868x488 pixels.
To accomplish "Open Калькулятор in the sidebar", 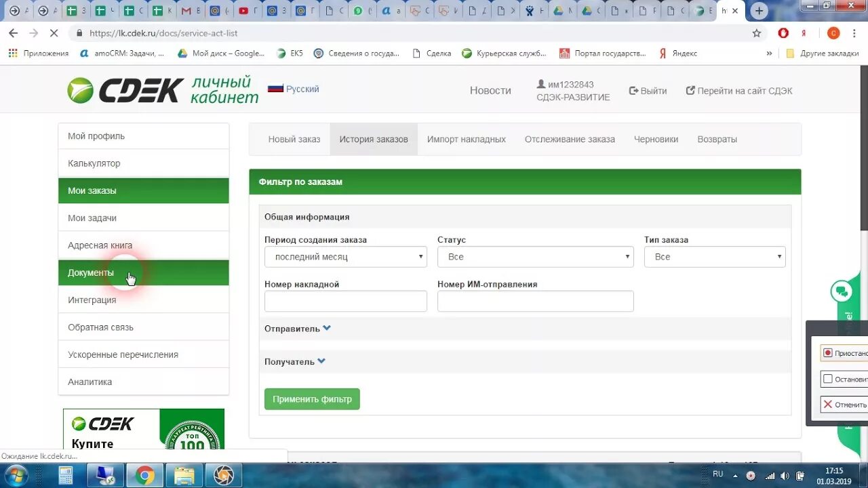I will tap(144, 163).
